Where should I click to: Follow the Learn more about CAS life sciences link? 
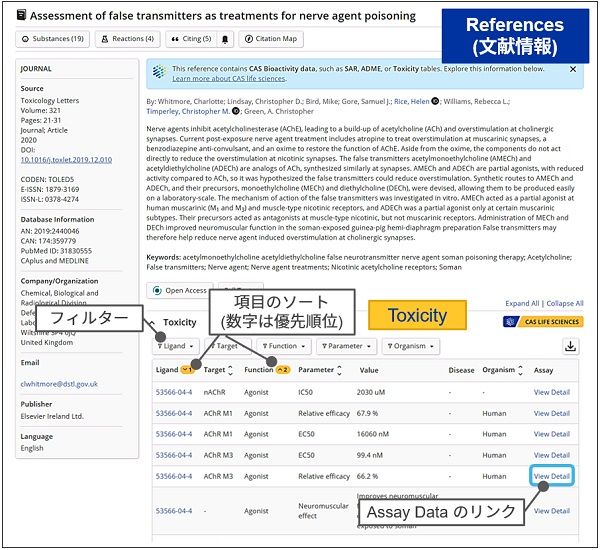pos(229,78)
